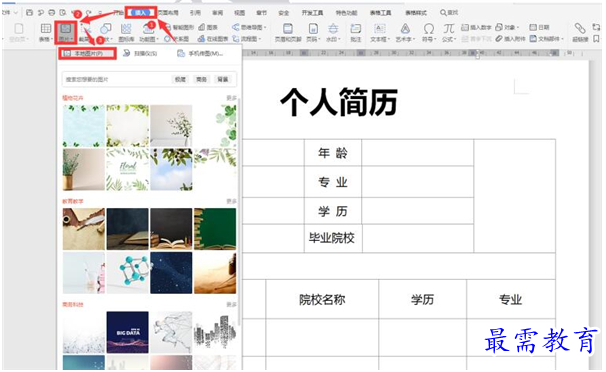Image resolution: width=606 pixels, height=372 pixels.
Task: Switch to the References (引用) tab
Action: pos(195,13)
